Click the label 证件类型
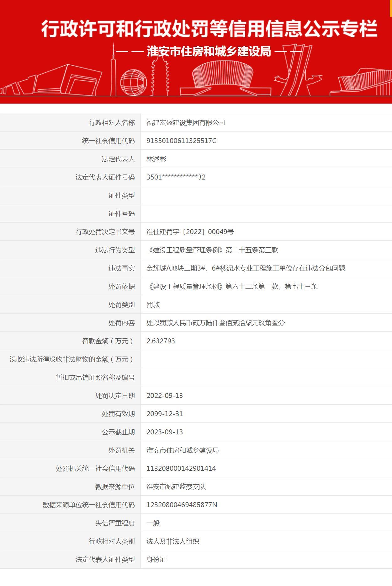The height and width of the screenshot is (586, 392). point(122,195)
